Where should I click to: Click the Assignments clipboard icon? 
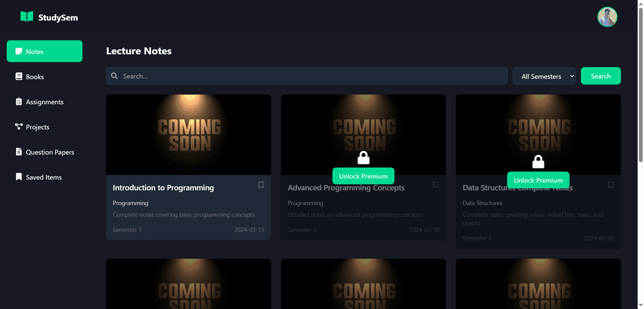[19, 102]
